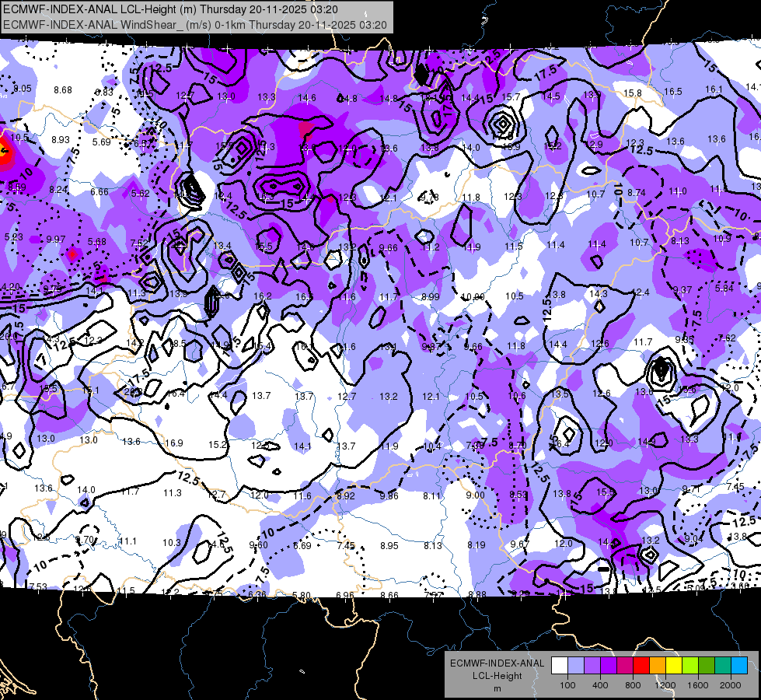This screenshot has height=700, width=761.
Task: Select the red legend color swatch
Action: pos(641,666)
